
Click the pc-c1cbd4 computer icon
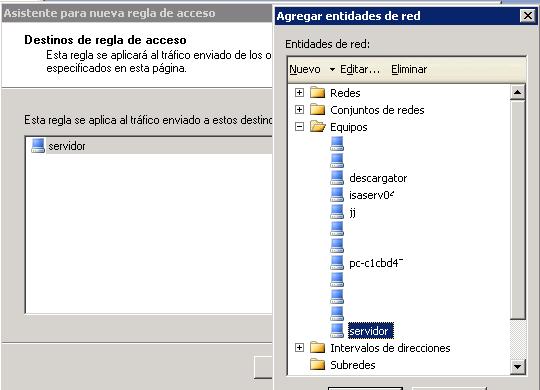337,263
